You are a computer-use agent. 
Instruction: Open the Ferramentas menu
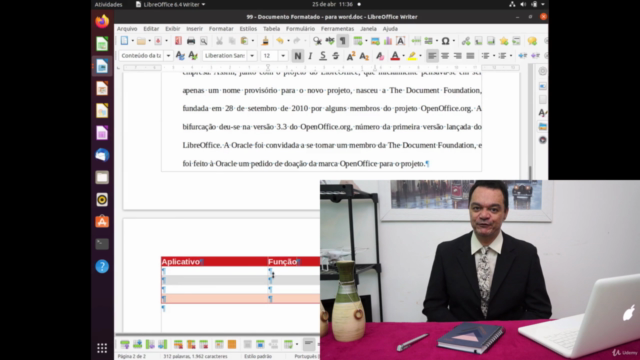[337, 29]
